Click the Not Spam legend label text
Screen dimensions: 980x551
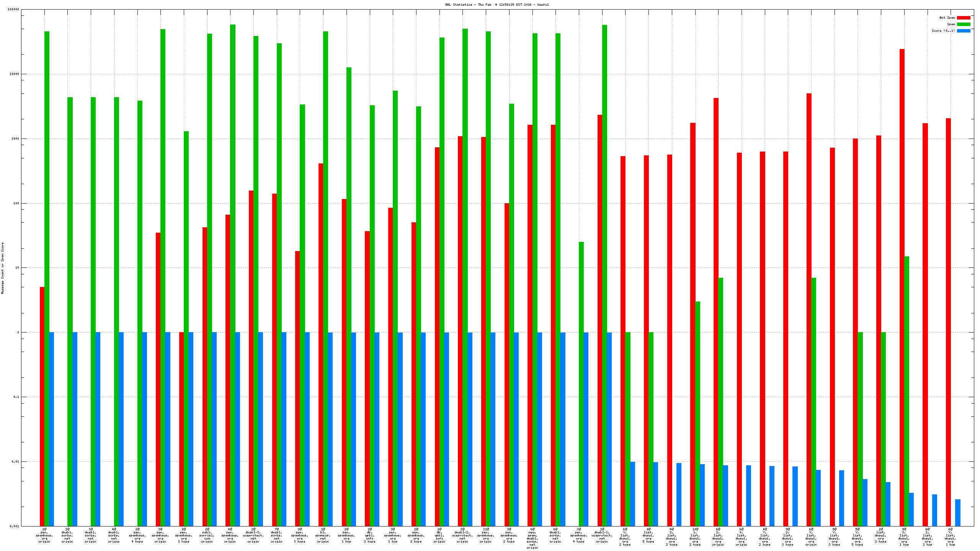pyautogui.click(x=947, y=18)
